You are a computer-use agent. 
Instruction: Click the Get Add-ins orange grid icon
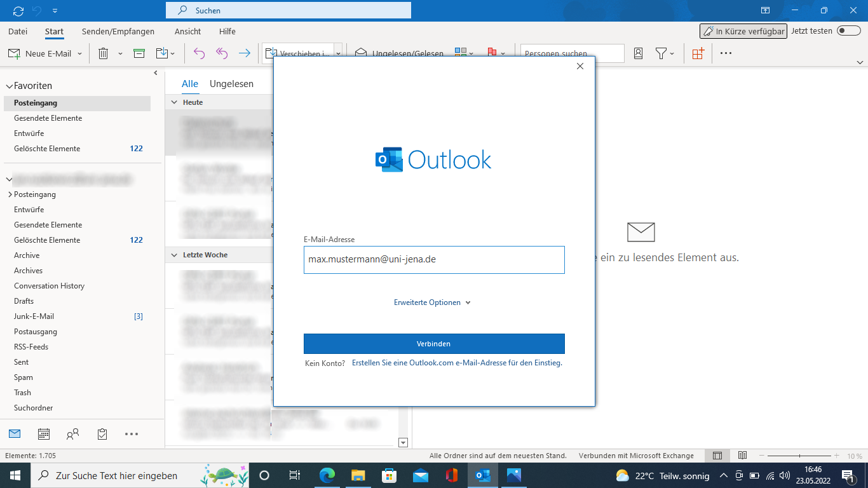698,53
